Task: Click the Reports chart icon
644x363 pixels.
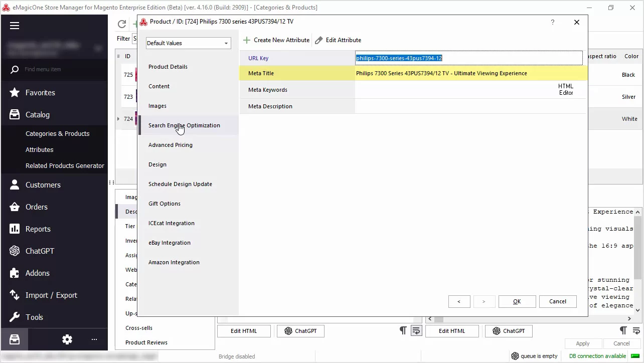Action: click(x=15, y=229)
